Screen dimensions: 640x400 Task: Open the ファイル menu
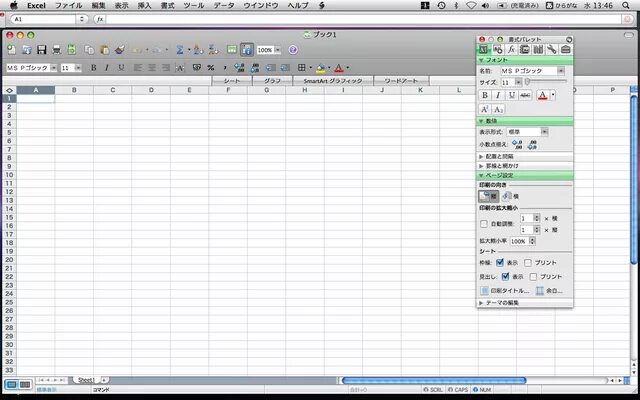[x=69, y=5]
